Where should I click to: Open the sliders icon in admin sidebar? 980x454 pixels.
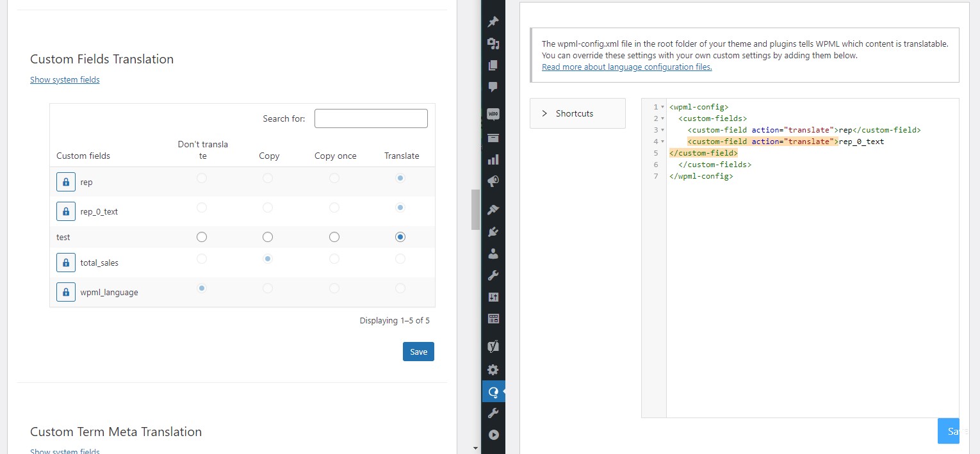click(x=493, y=297)
